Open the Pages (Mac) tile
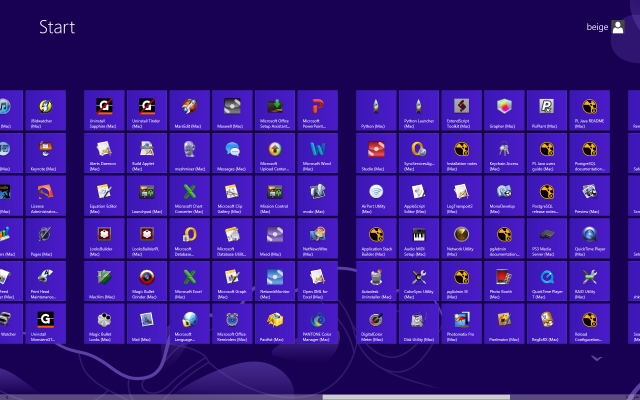 click(x=45, y=238)
